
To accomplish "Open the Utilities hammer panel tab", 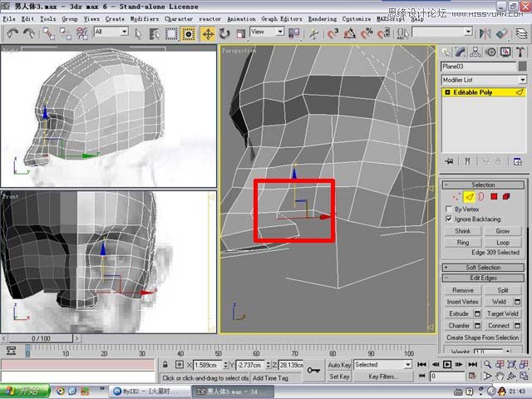I will 520,52.
